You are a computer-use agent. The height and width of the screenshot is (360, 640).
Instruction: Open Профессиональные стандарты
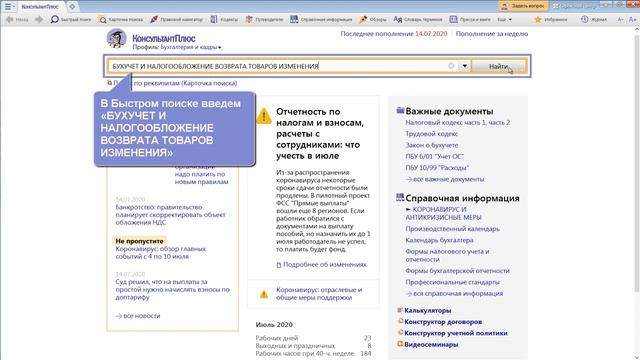point(452,282)
